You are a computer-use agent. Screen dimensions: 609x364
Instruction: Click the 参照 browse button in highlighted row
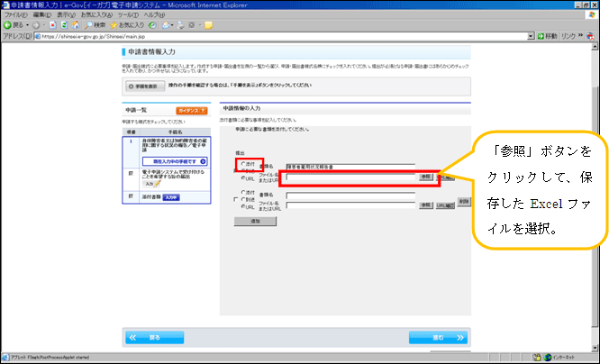(x=425, y=177)
